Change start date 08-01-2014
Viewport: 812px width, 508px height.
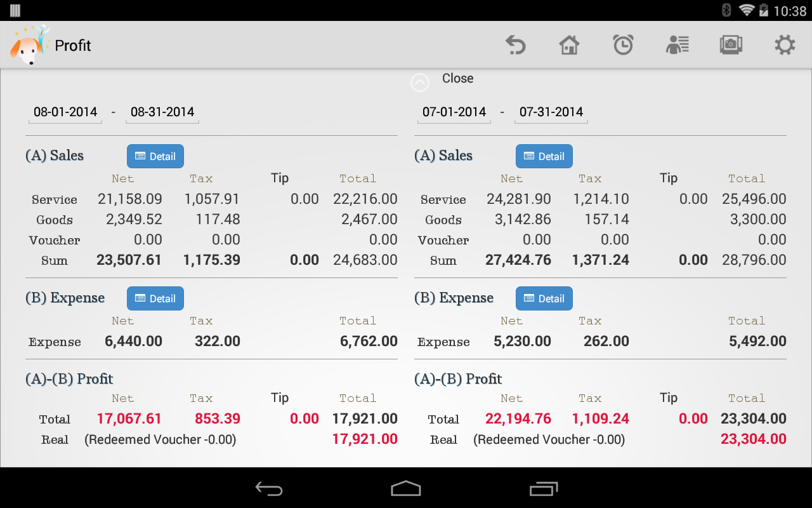coord(65,112)
